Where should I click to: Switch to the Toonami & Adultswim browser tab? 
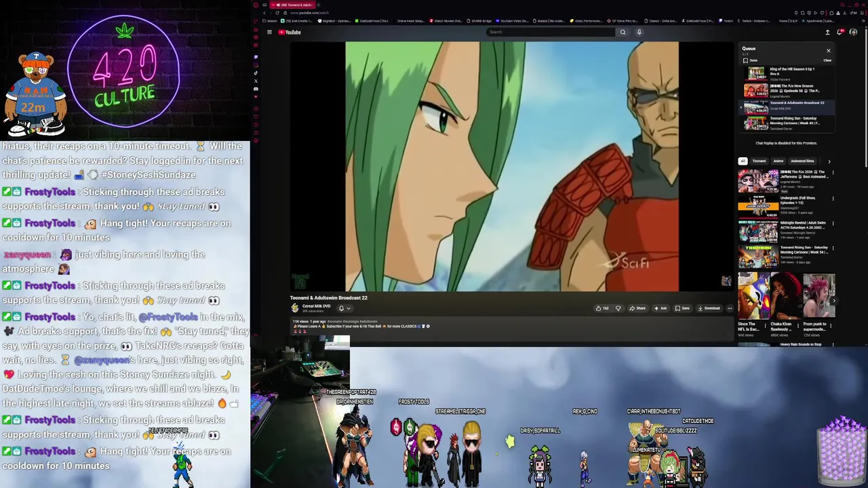(294, 5)
